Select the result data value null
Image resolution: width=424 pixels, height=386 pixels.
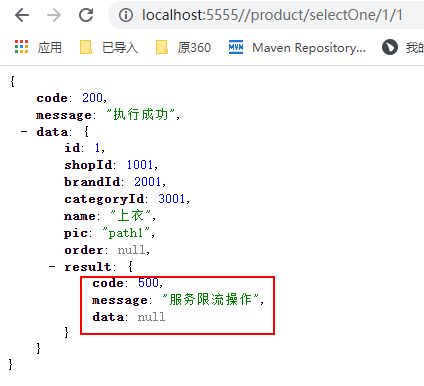(x=151, y=317)
